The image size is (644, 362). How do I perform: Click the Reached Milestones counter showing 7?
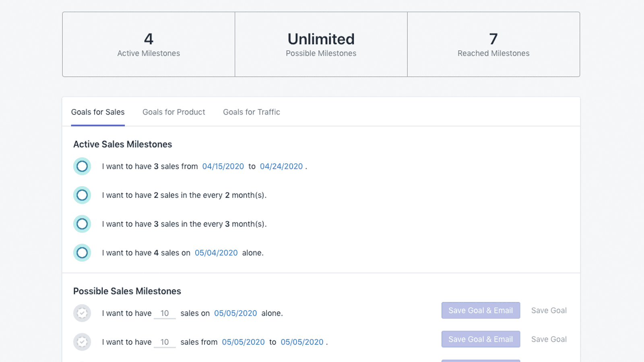click(493, 44)
